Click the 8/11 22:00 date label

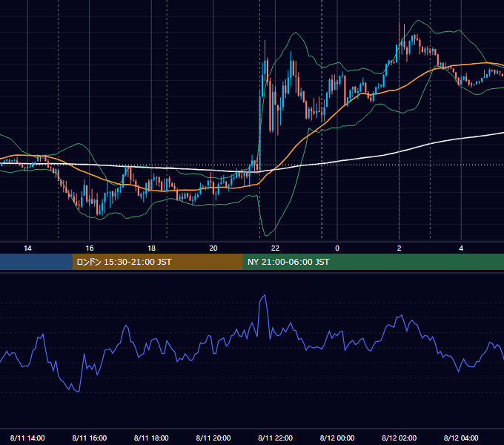[275, 438]
